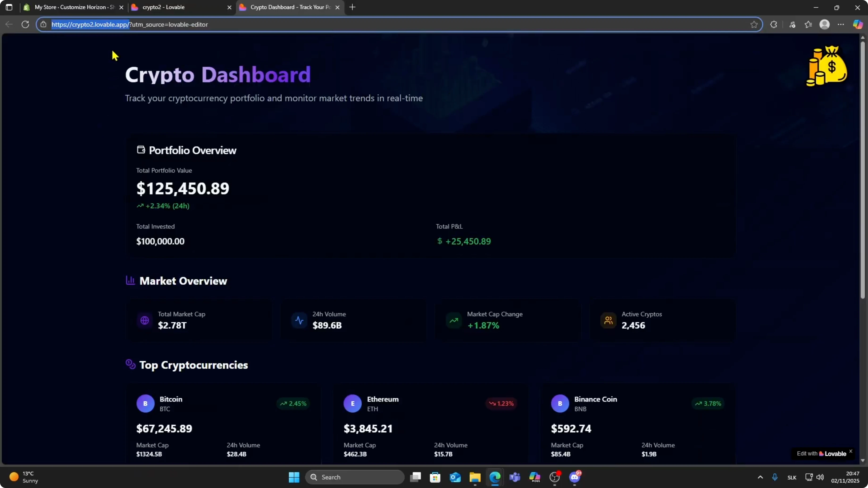The width and height of the screenshot is (868, 488).
Task: Click the Bitcoin B avatar icon
Action: 145,403
